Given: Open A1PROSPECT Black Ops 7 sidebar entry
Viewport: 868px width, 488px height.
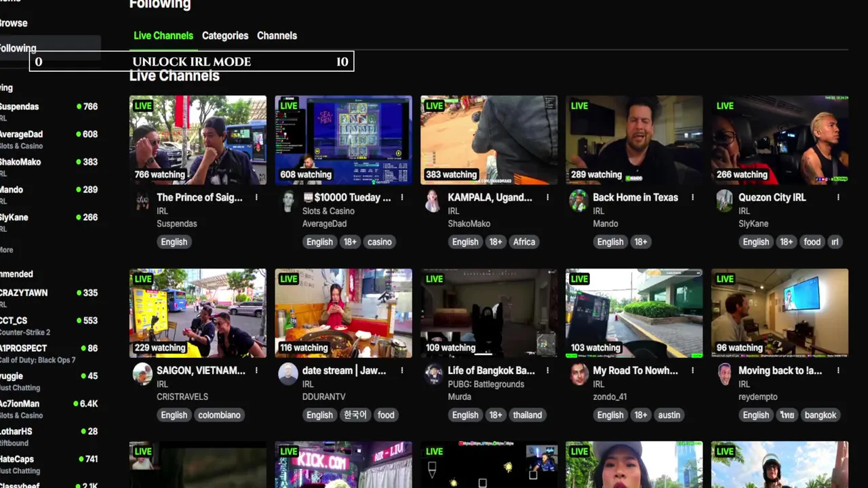Looking at the screenshot, I should click(x=49, y=353).
